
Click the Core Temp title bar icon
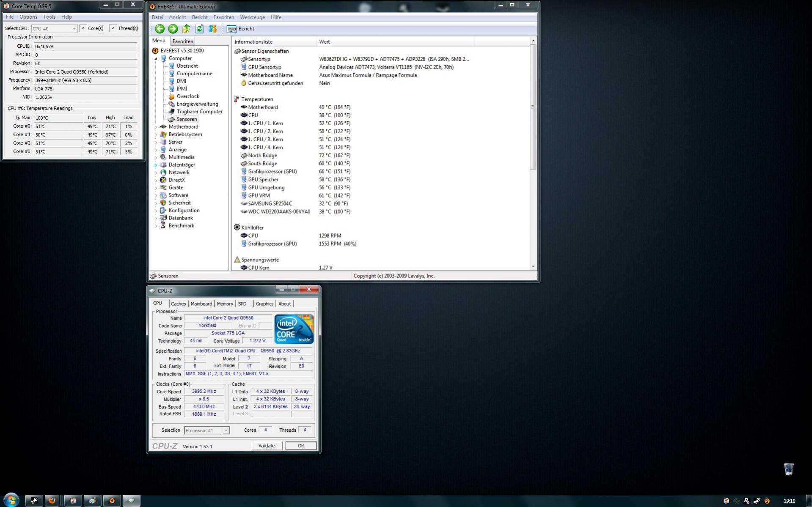tap(6, 6)
